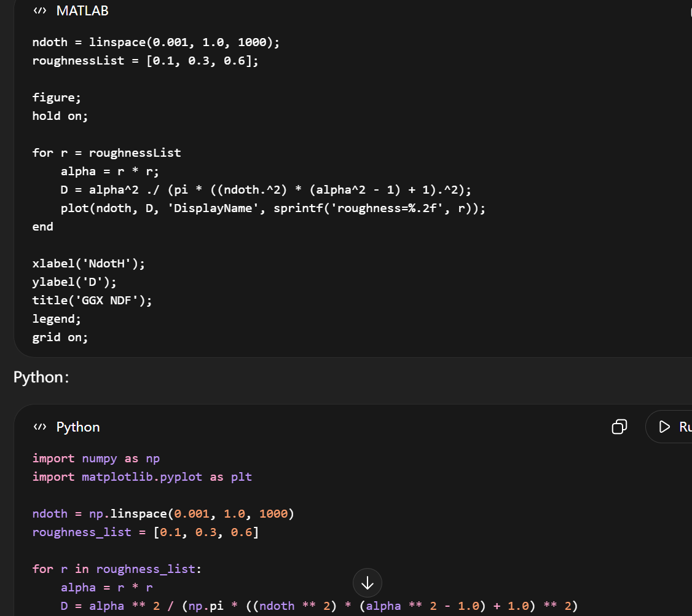Click the MATLAB 'alpha = r * r;' line
The width and height of the screenshot is (692, 616).
pos(109,172)
